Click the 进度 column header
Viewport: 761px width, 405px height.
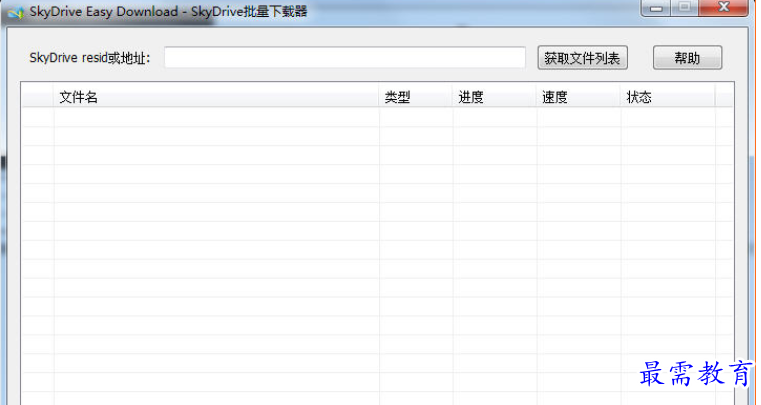(x=494, y=97)
